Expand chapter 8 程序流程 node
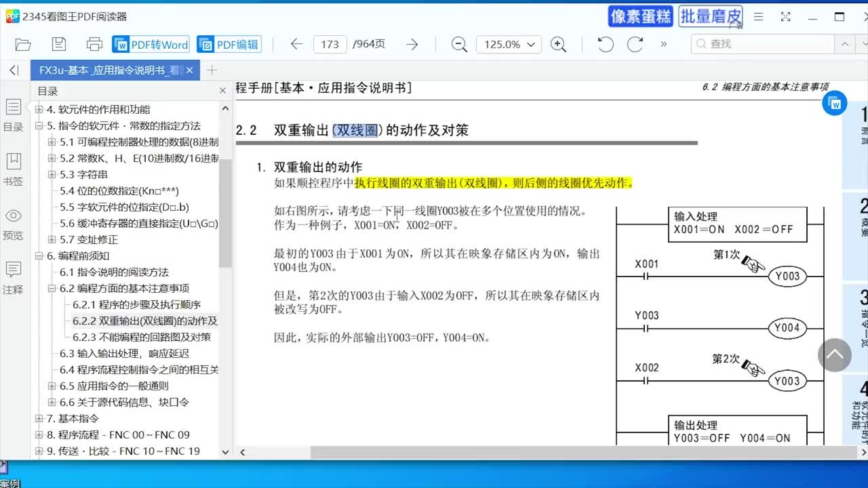 (x=39, y=435)
